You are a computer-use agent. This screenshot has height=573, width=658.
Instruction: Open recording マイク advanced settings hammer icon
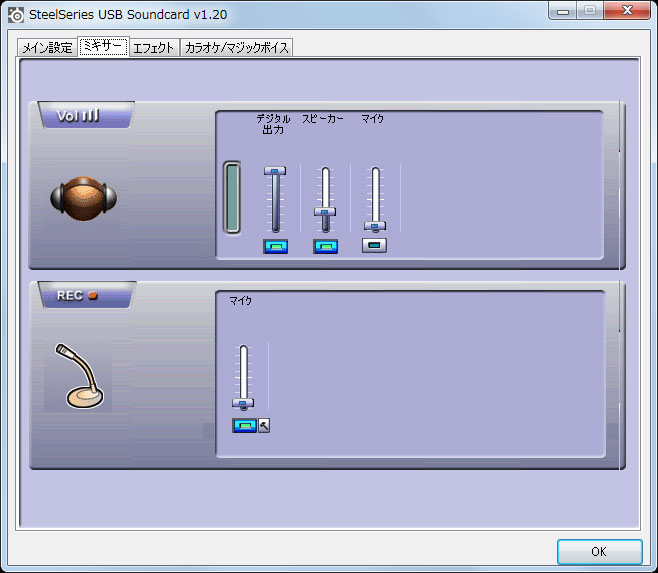[x=264, y=426]
